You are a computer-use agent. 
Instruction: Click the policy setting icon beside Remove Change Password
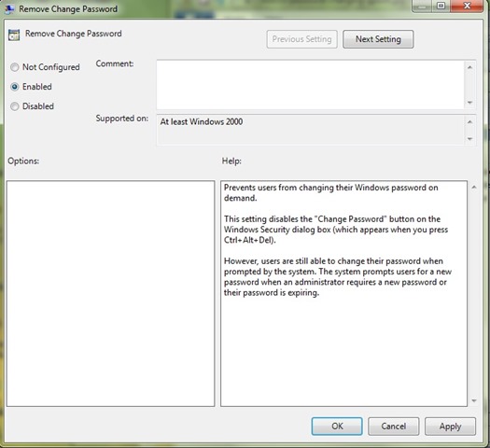point(14,35)
